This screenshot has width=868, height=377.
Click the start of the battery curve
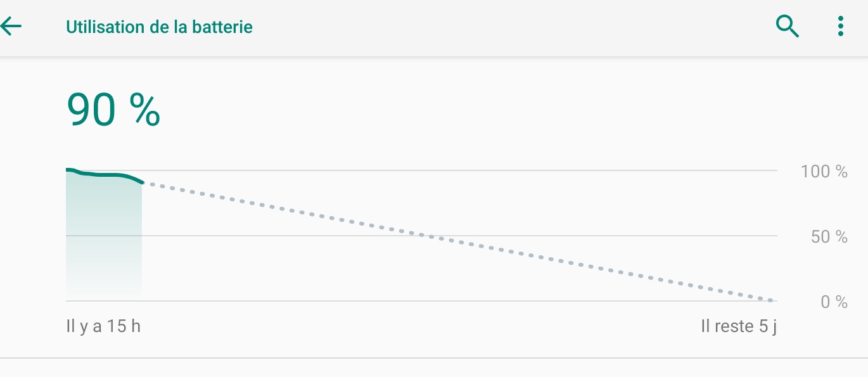[67, 170]
